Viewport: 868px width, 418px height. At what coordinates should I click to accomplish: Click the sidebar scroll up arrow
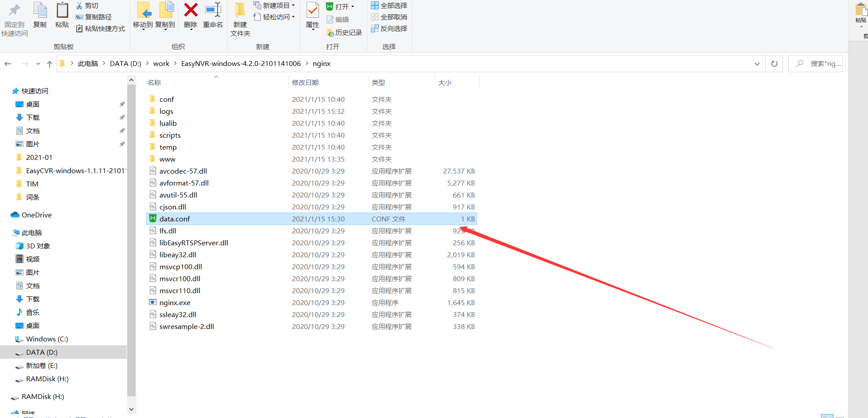pyautogui.click(x=131, y=80)
